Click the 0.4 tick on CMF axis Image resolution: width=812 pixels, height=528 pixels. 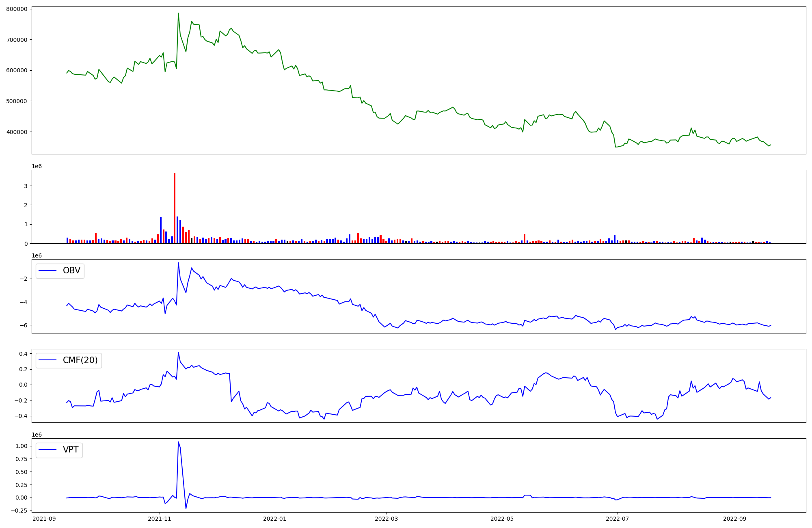click(23, 354)
